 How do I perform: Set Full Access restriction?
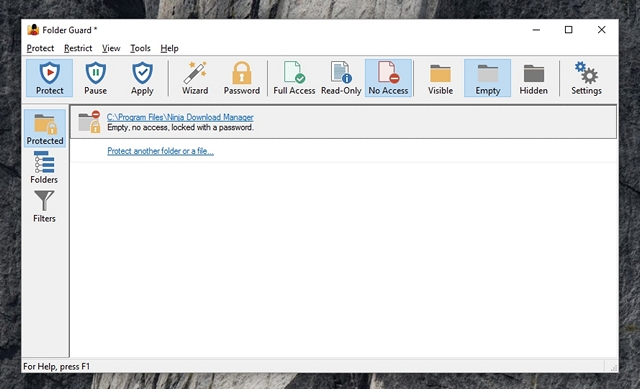[x=294, y=78]
